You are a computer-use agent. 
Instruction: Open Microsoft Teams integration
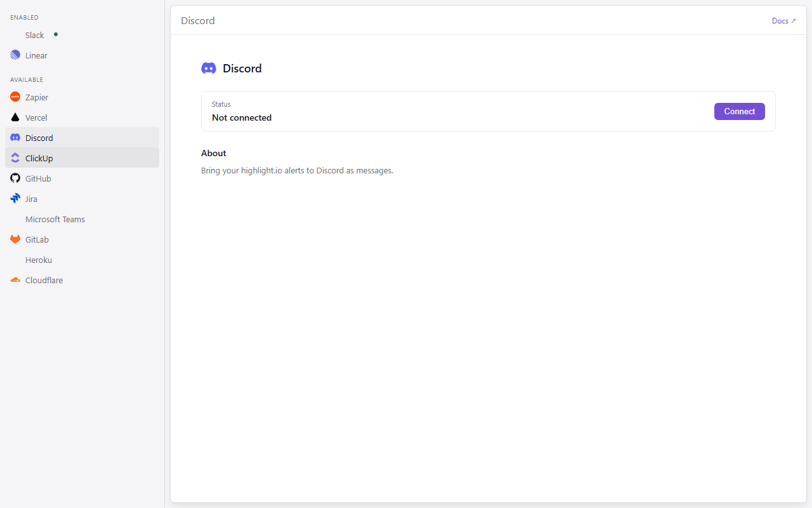click(82, 219)
